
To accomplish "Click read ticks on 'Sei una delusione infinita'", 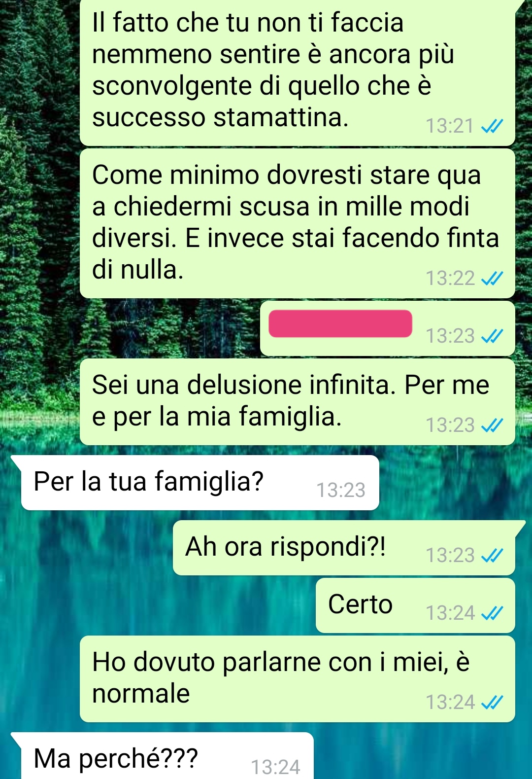I will [x=492, y=425].
